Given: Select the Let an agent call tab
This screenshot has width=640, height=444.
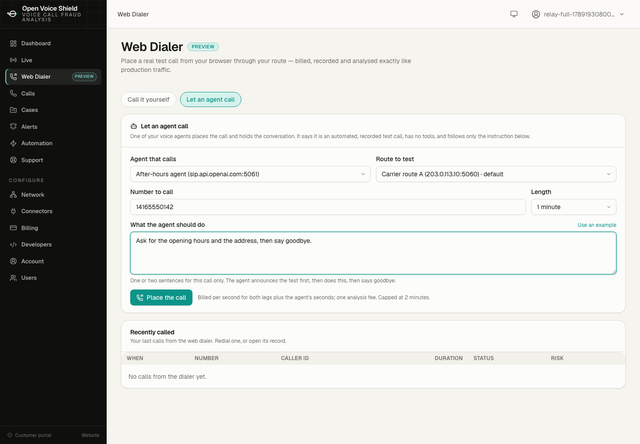Looking at the screenshot, I should click(x=211, y=100).
